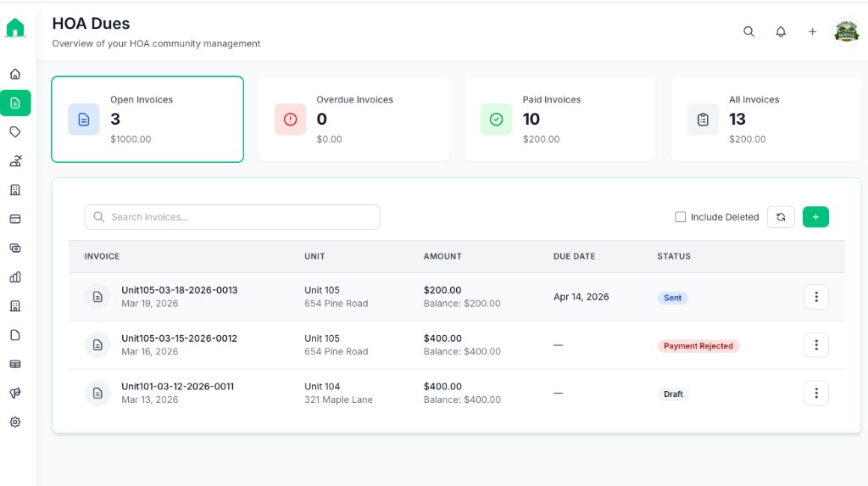Select the Overdue Invoices card

(x=353, y=119)
